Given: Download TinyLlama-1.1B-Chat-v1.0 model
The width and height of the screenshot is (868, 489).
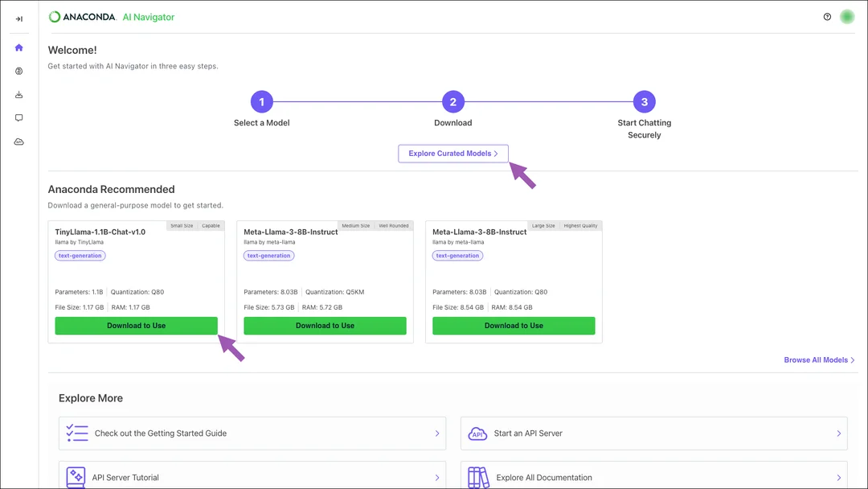Looking at the screenshot, I should (136, 326).
